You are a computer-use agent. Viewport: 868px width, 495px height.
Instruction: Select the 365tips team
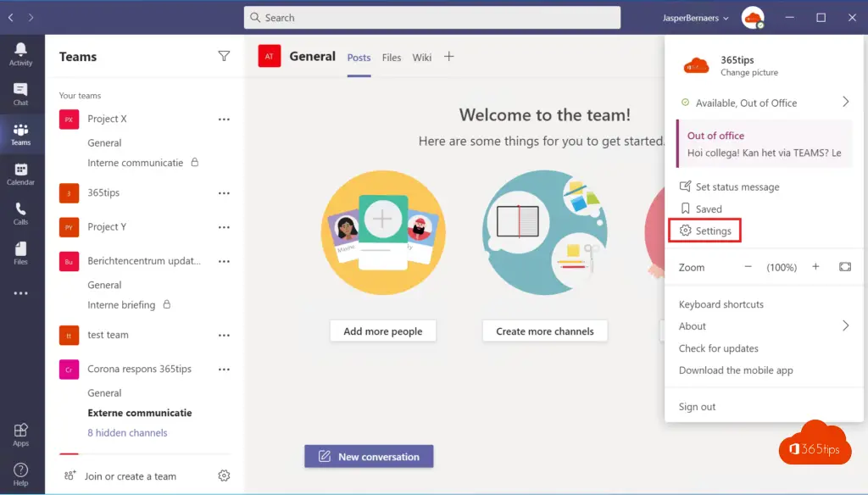point(103,192)
